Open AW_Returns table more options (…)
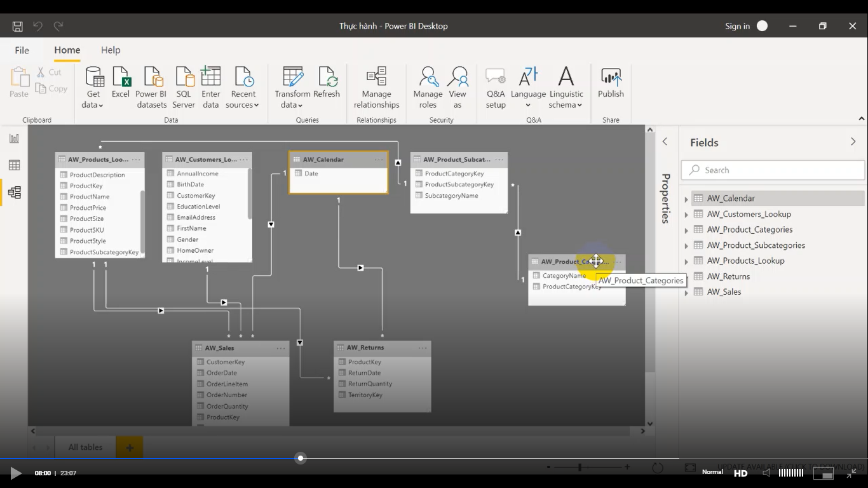This screenshot has height=488, width=868. coord(423,348)
